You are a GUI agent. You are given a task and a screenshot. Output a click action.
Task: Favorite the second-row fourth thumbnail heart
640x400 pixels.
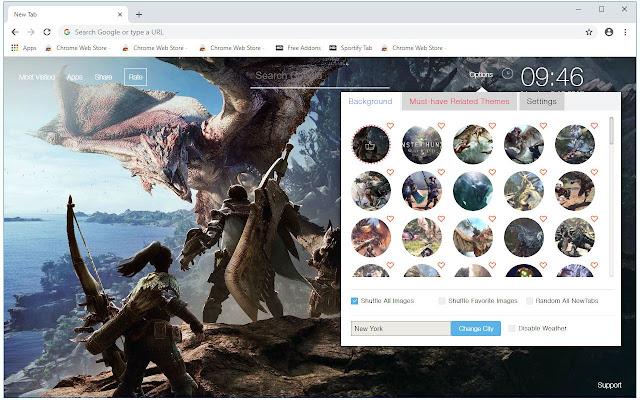coord(543,172)
